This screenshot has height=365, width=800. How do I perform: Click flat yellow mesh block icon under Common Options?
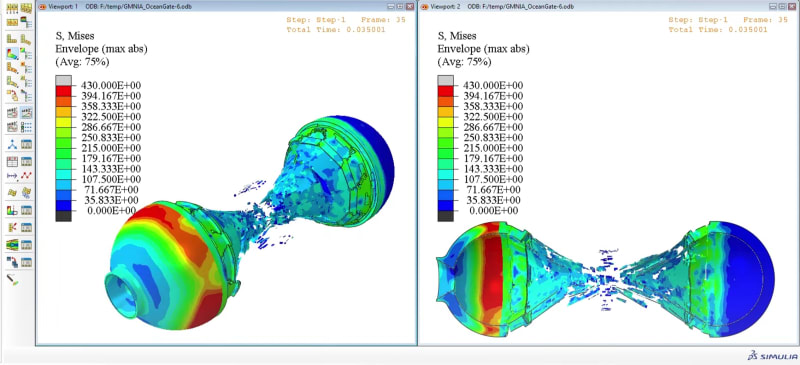[12, 22]
